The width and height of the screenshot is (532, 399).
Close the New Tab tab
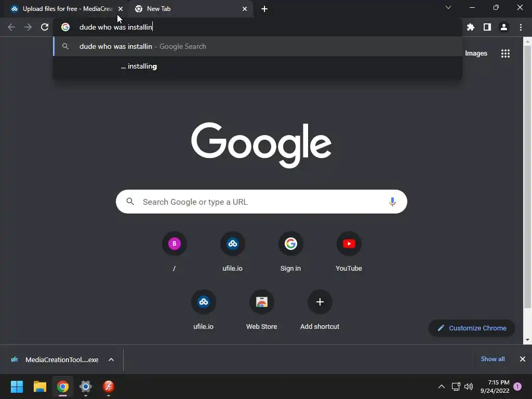245,9
